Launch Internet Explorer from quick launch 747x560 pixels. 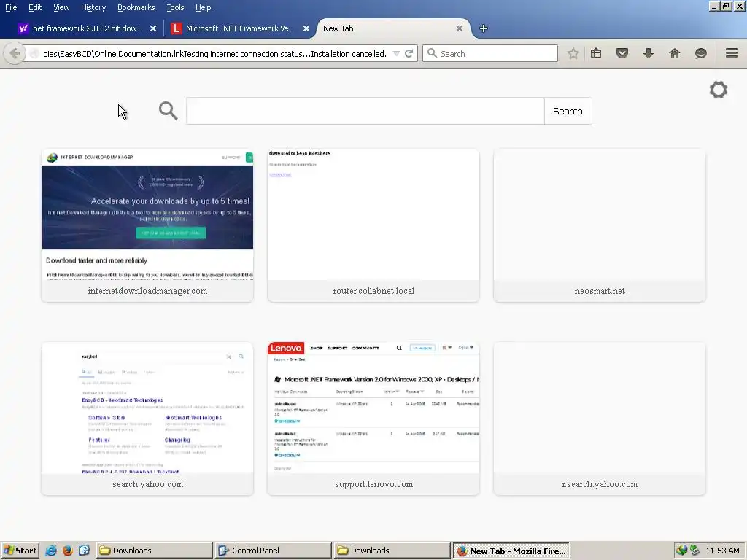click(x=51, y=551)
